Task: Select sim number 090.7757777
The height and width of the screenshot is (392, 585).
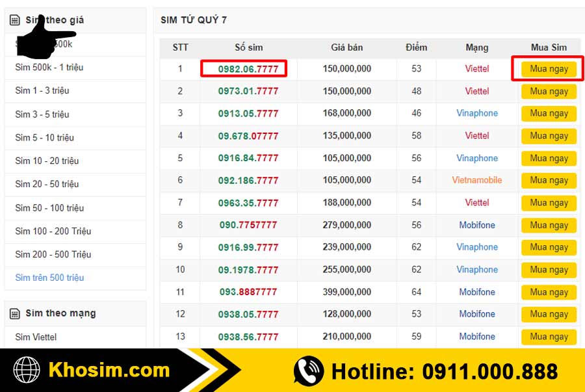Action: (248, 225)
